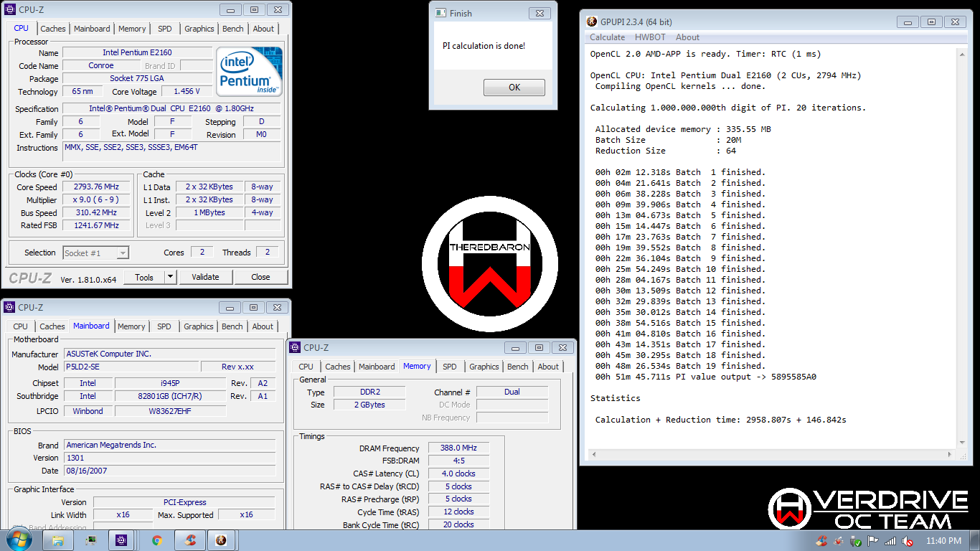The width and height of the screenshot is (980, 551).
Task: Click Southbridge 82801GB (ICH7/R) value
Action: 170,396
